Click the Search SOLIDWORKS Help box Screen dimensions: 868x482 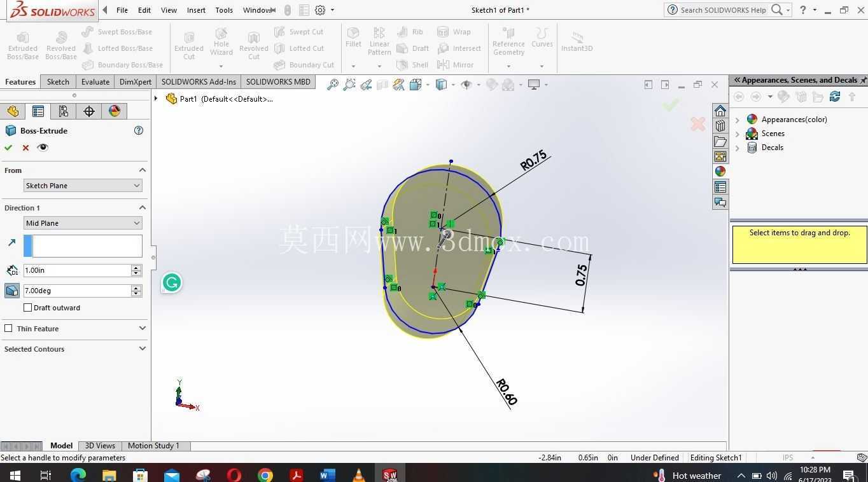tap(723, 10)
